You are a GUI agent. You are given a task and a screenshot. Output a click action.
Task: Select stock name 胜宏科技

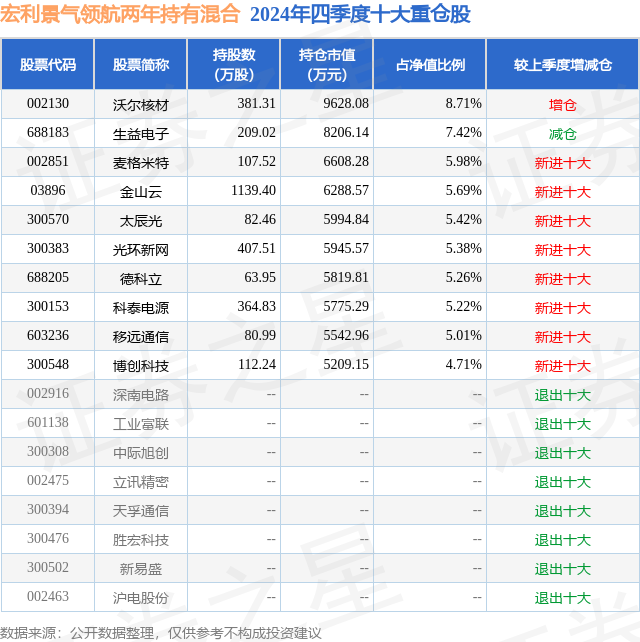tap(141, 540)
